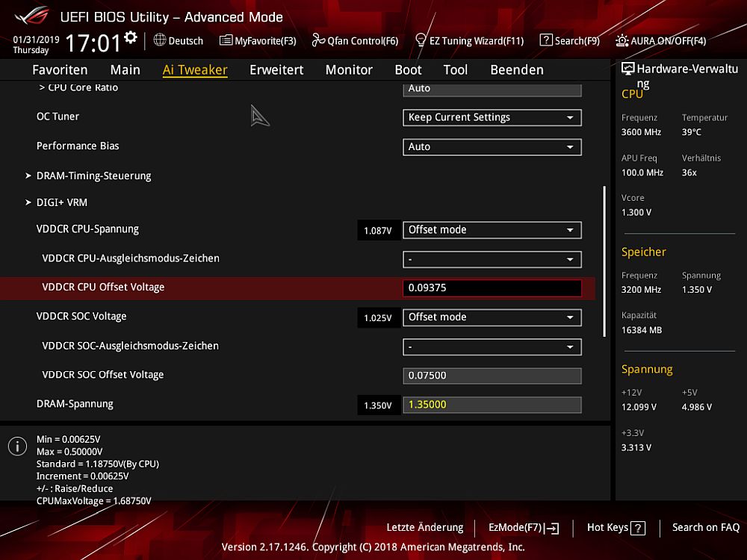Open Search on FAQ
Screen dimensions: 747x560
pyautogui.click(x=706, y=528)
